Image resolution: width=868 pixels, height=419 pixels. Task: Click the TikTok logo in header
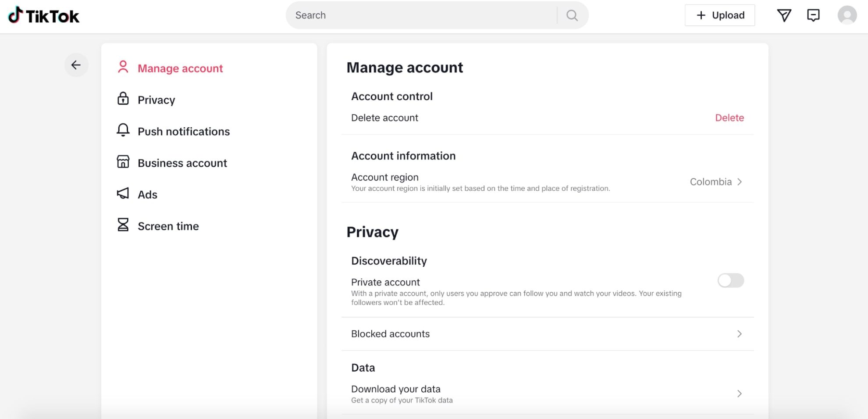click(43, 16)
